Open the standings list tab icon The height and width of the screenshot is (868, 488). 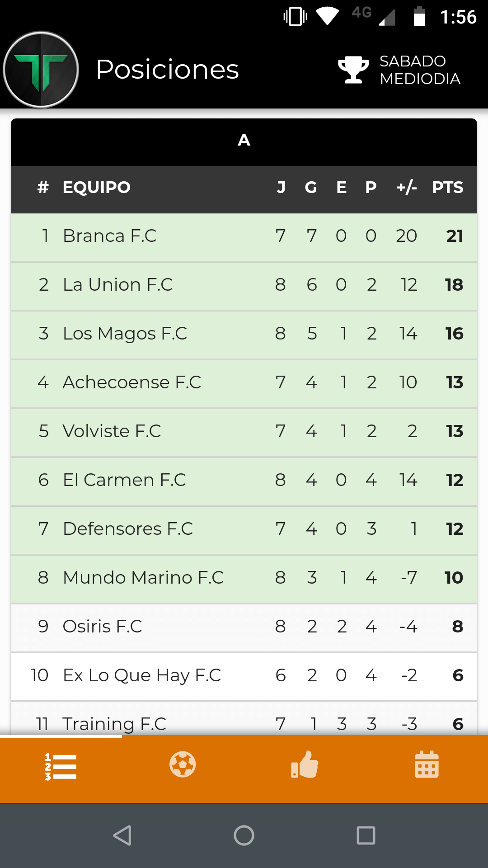click(61, 766)
